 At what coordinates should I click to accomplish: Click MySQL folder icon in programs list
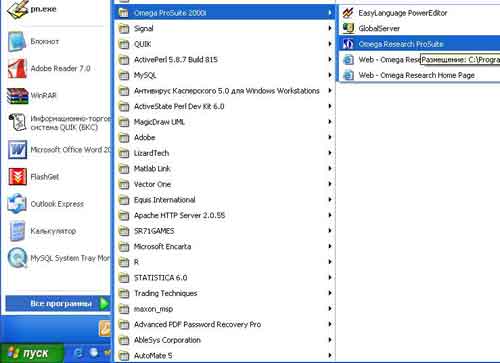coord(124,75)
